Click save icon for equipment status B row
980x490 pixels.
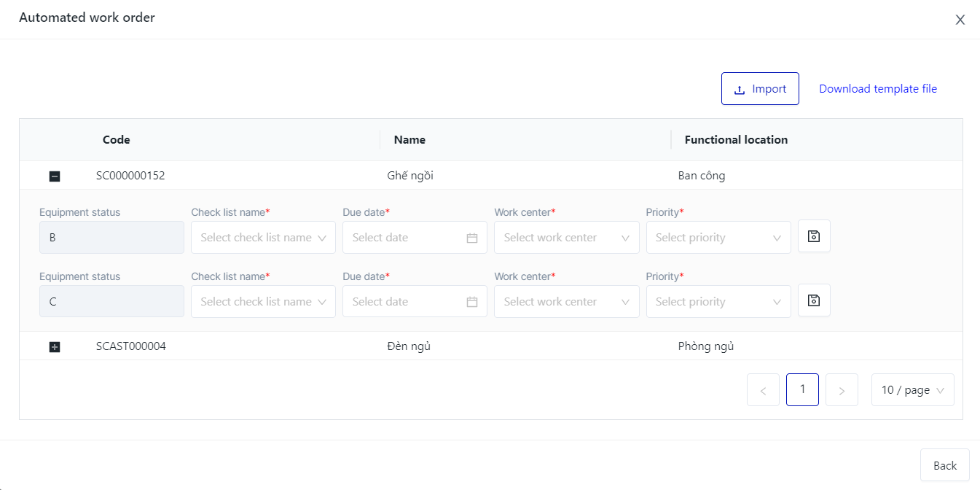pyautogui.click(x=814, y=236)
